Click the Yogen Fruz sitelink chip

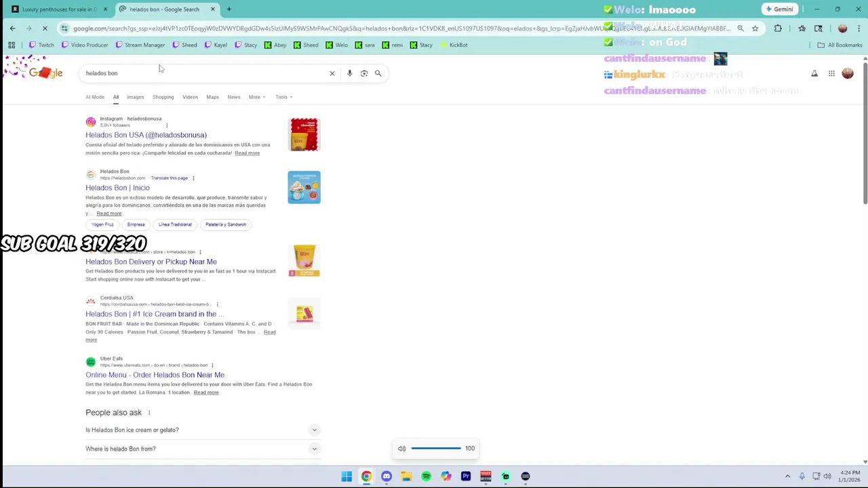coord(102,224)
